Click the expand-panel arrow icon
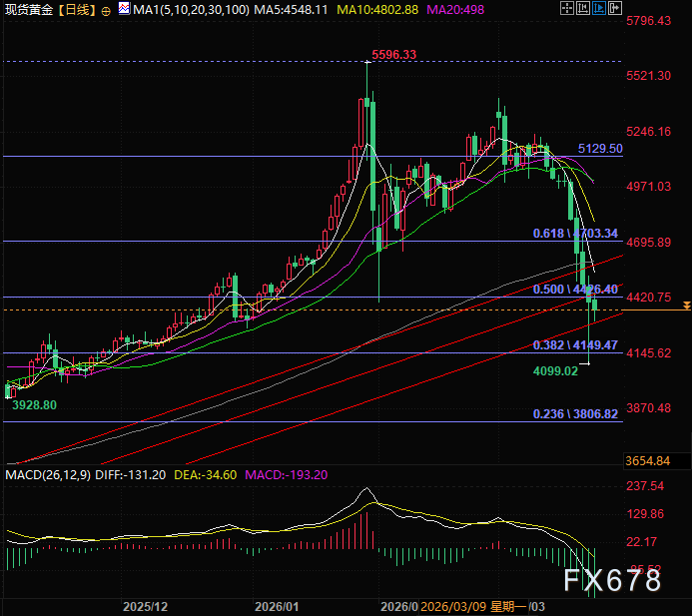 click(x=615, y=8)
